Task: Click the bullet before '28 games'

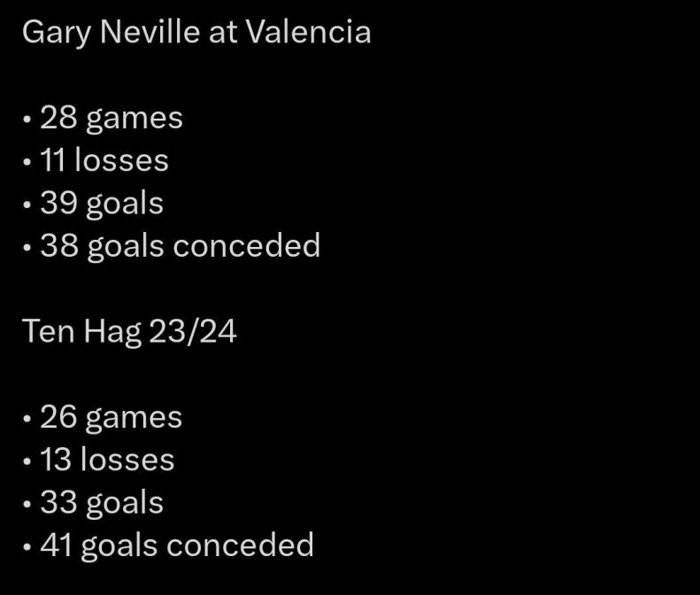Action: tap(27, 120)
